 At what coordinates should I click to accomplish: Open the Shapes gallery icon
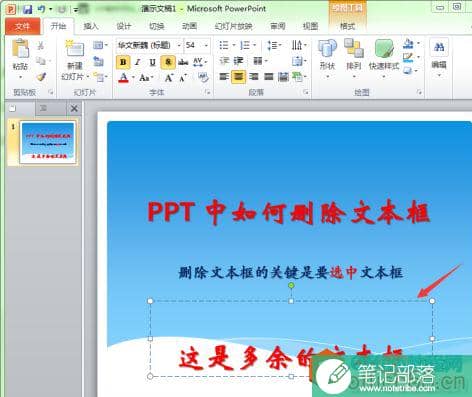(327, 49)
